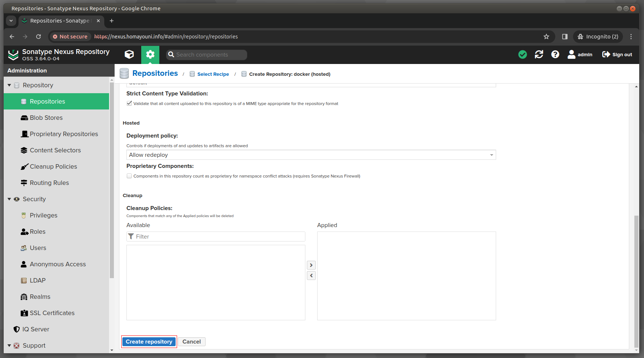The height and width of the screenshot is (358, 644).
Task: Cancel repository creation
Action: click(x=191, y=342)
